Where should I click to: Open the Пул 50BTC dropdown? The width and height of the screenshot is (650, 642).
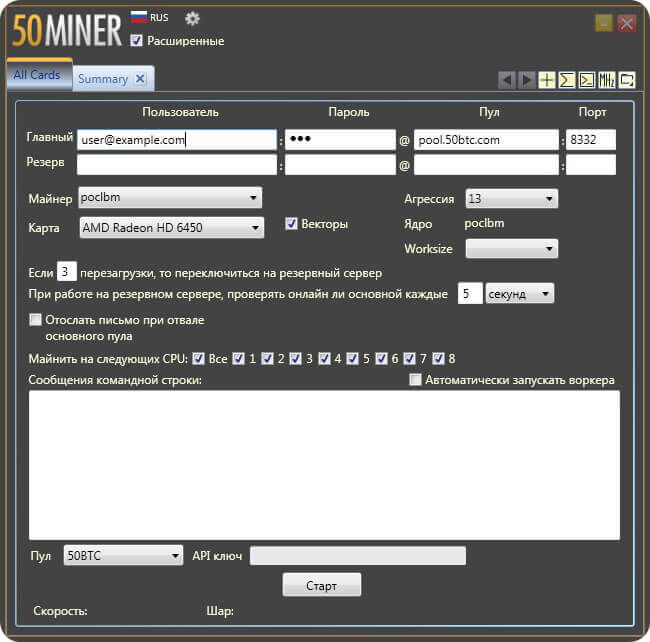[x=123, y=555]
